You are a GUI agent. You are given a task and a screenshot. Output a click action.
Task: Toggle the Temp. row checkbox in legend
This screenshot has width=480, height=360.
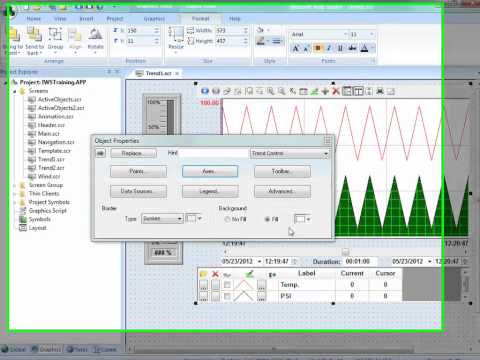coord(227,285)
